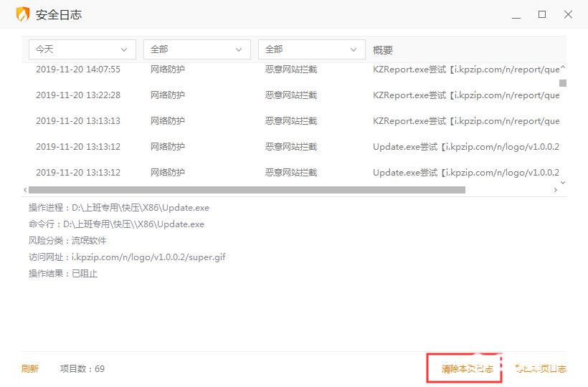Image resolution: width=588 pixels, height=387 pixels.
Task: Click the KZReport.exe summary at 13:13:13
Action: click(x=466, y=121)
